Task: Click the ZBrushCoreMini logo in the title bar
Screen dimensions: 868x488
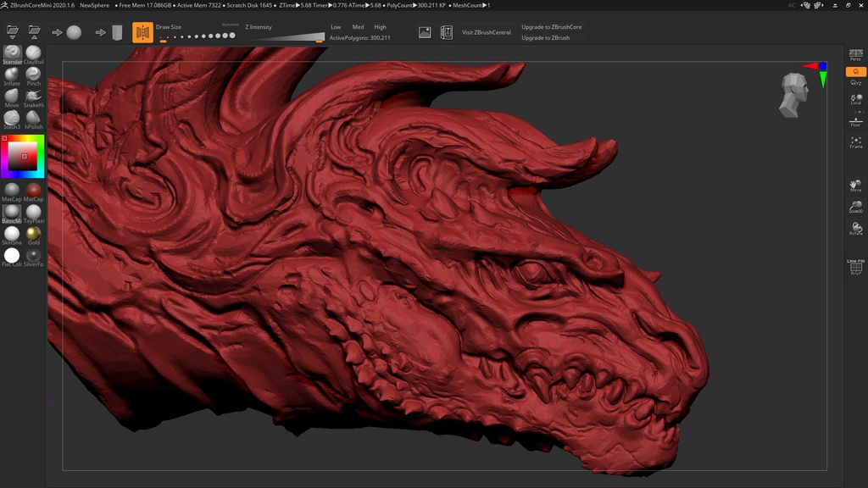Action: tap(4, 5)
